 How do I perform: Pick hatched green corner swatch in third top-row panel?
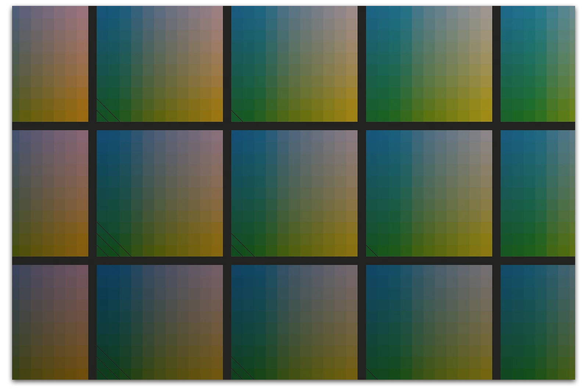tap(236, 116)
